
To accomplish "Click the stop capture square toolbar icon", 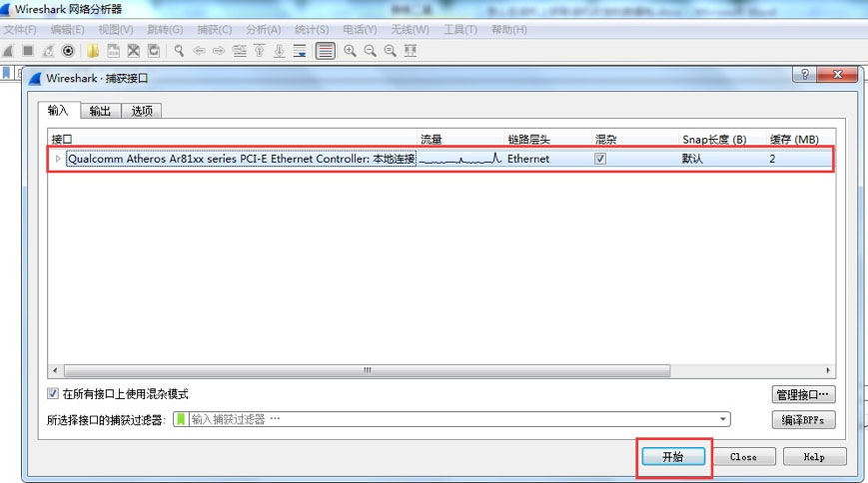I will click(28, 51).
